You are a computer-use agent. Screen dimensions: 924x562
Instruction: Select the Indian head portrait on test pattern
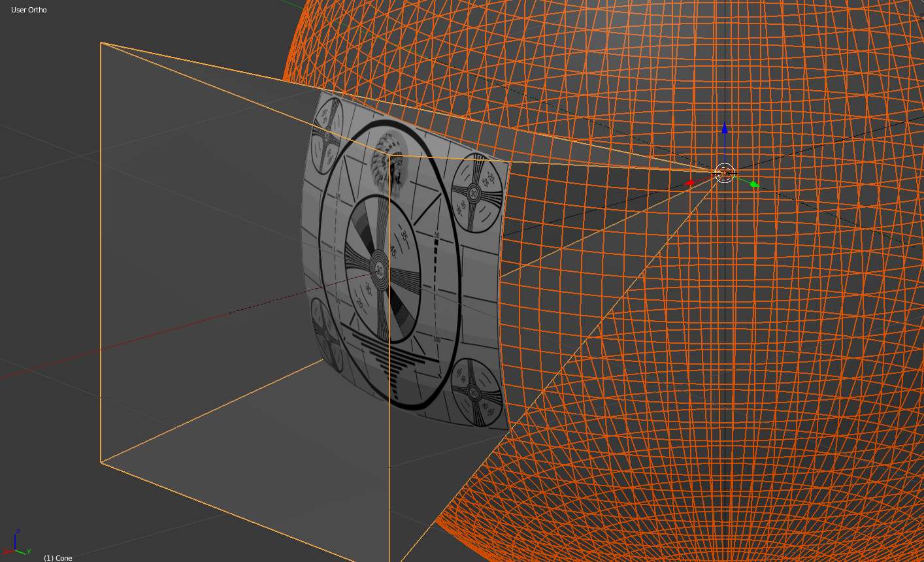(389, 162)
